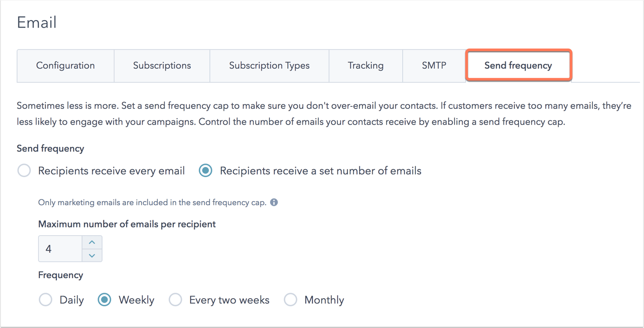Switch to the SMTP tab
This screenshot has height=328, width=644.
tap(434, 66)
